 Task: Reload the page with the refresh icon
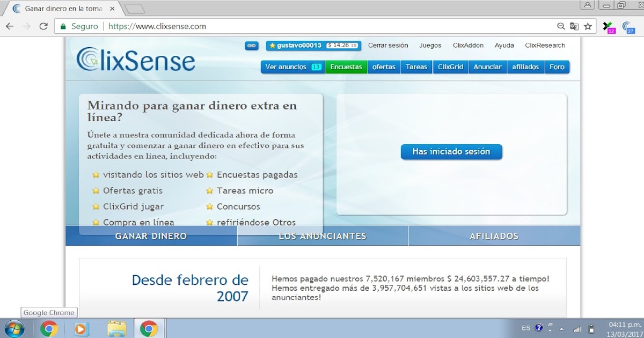tap(43, 25)
